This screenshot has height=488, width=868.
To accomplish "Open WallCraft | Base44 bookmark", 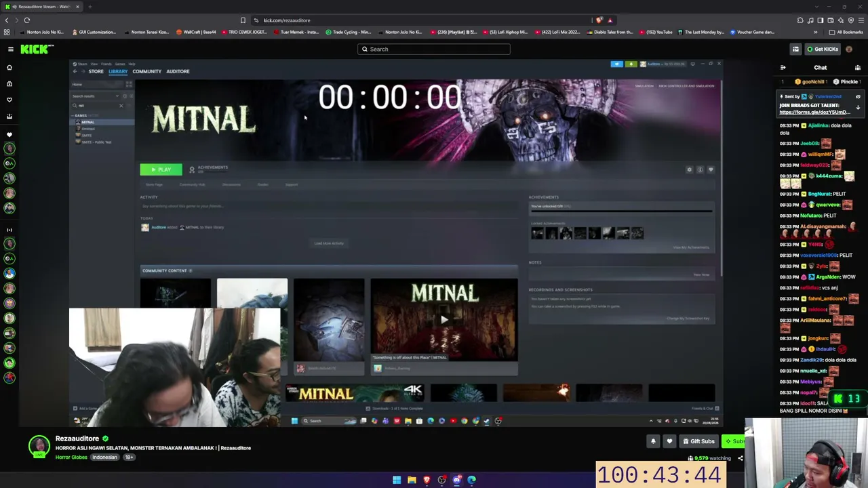I will [x=196, y=32].
